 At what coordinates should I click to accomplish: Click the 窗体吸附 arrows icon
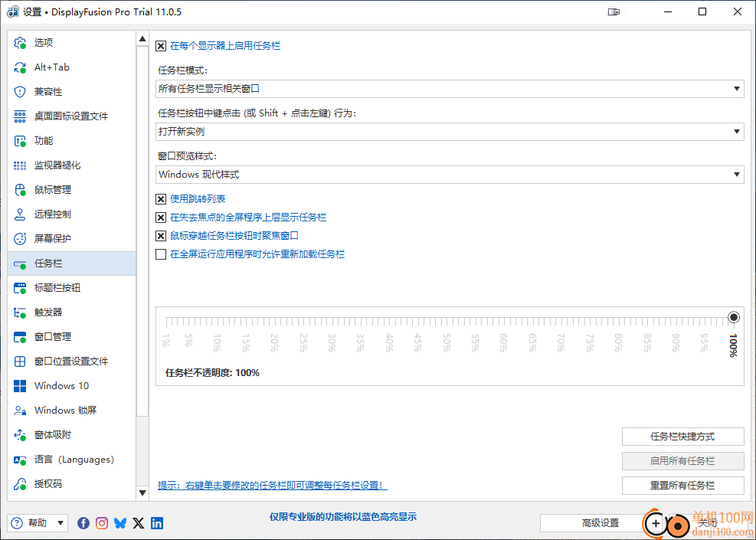pyautogui.click(x=20, y=435)
